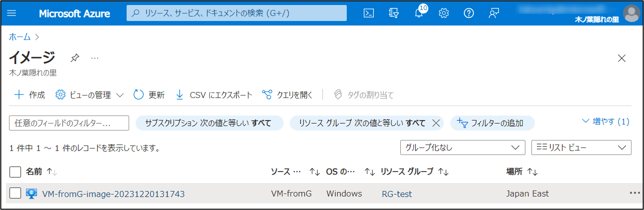This screenshot has height=210, width=644.
Task: Pin the イメージ page to dashboard
Action: 75,58
